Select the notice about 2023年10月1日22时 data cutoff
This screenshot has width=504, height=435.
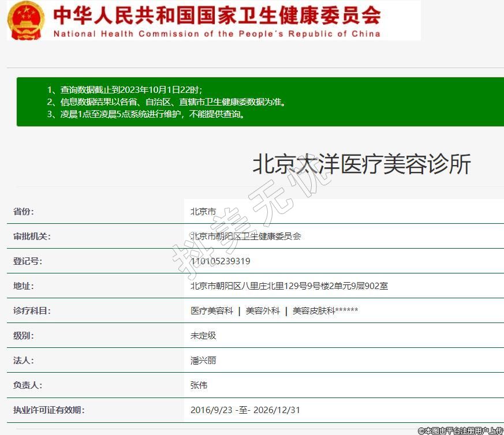(125, 89)
